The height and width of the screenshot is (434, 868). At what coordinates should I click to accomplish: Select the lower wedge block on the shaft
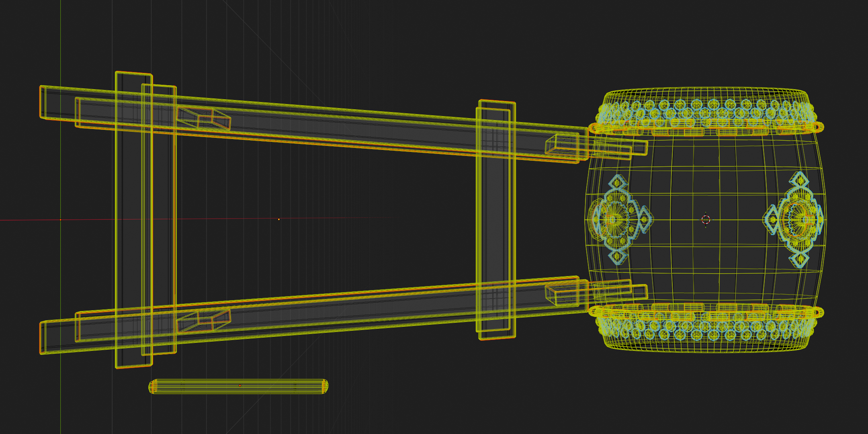click(204, 321)
